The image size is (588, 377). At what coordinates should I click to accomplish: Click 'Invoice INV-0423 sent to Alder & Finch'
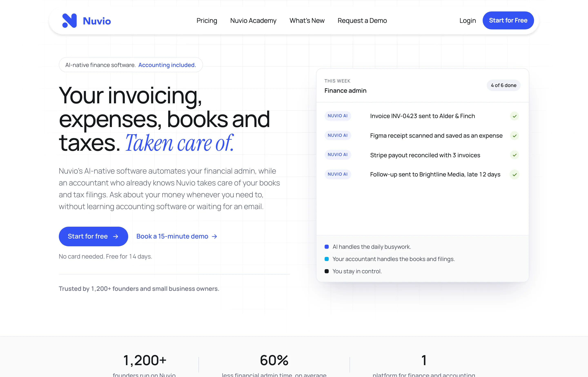click(x=422, y=116)
